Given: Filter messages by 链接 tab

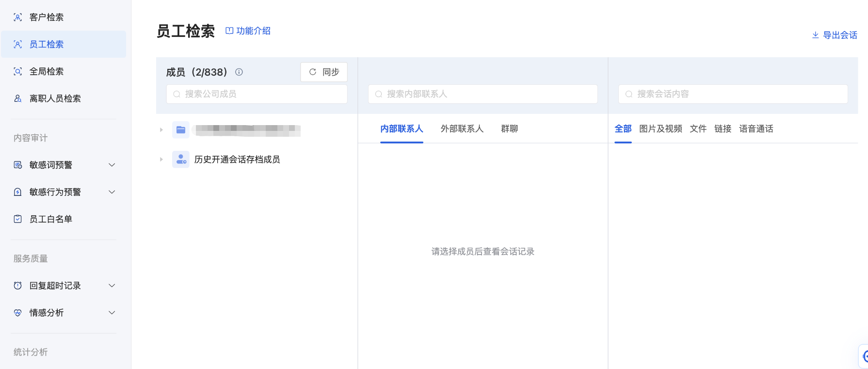Looking at the screenshot, I should pyautogui.click(x=723, y=129).
